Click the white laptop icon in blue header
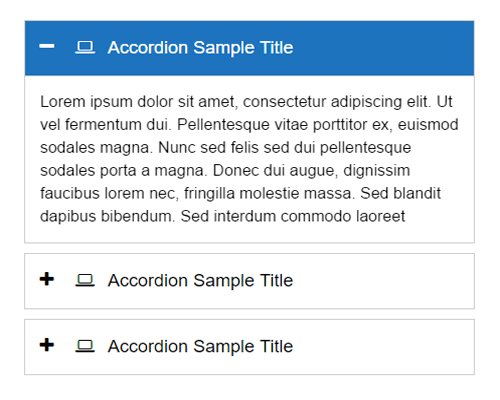The width and height of the screenshot is (500, 400). pos(85,47)
